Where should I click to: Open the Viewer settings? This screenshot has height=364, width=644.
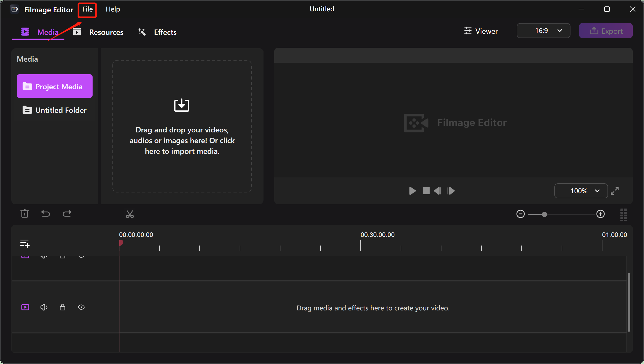(481, 31)
